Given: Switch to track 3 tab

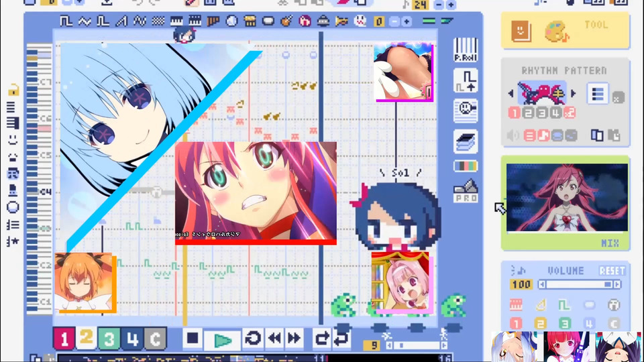Looking at the screenshot, I should (x=109, y=339).
